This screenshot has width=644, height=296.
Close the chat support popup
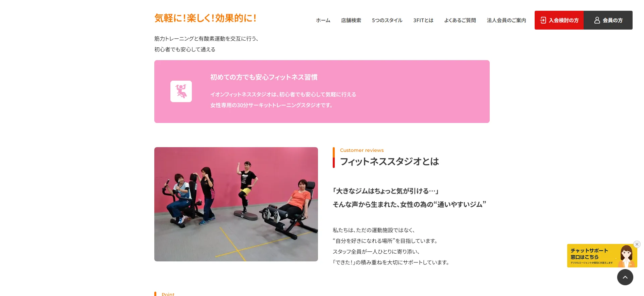click(x=637, y=244)
